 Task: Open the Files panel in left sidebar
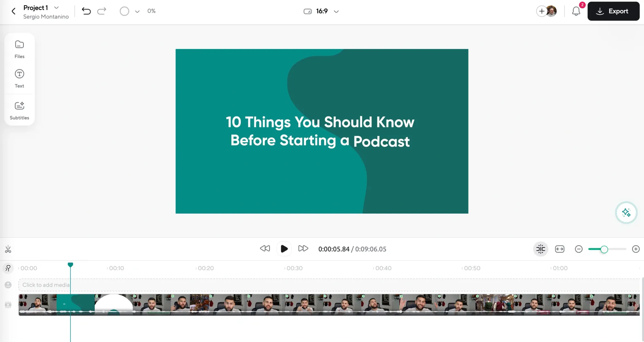click(x=19, y=49)
